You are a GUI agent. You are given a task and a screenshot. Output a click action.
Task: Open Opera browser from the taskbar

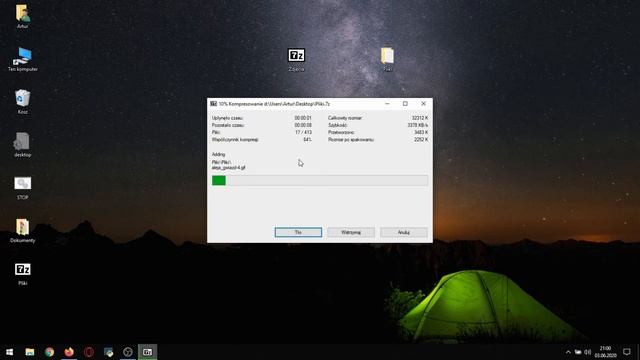point(89,352)
